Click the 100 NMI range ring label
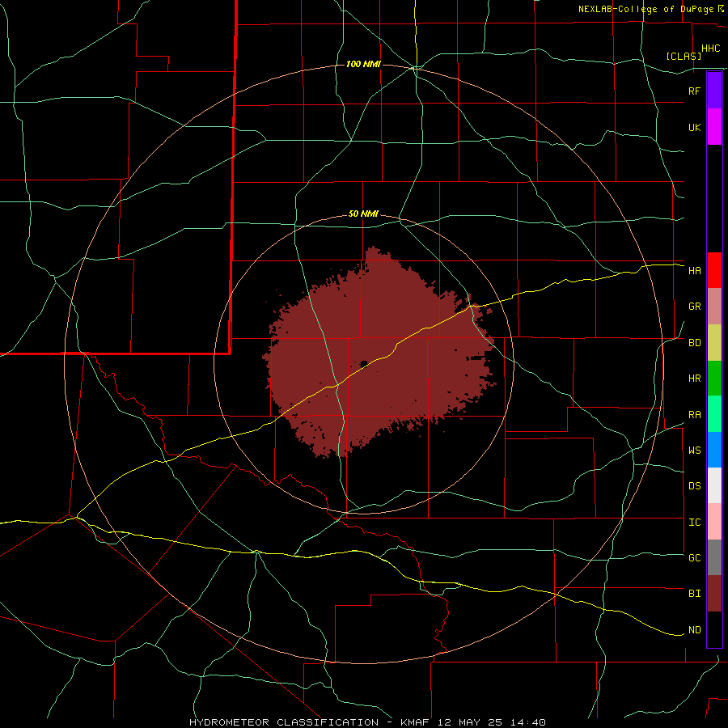 pos(363,64)
